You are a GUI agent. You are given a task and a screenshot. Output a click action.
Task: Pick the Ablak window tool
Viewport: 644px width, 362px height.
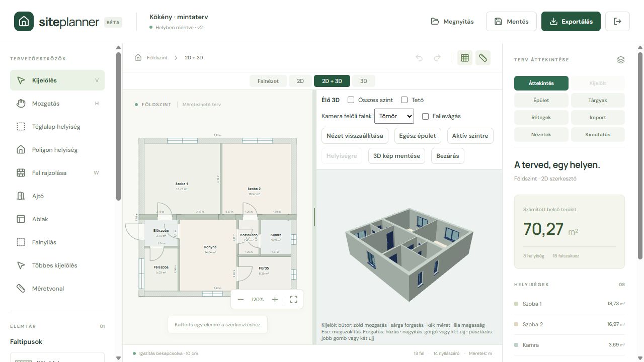click(x=57, y=219)
